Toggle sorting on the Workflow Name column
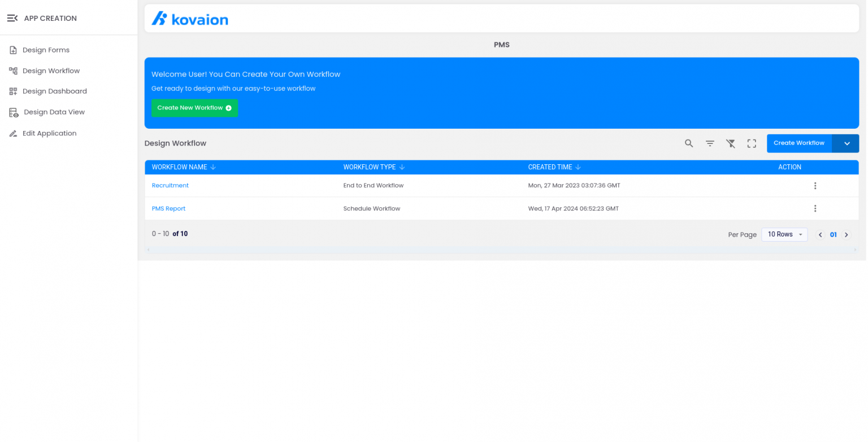Viewport: 868px width, 442px height. tap(214, 167)
